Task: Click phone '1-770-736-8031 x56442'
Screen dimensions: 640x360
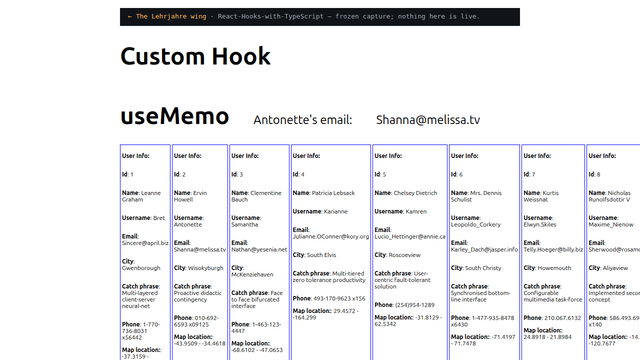Action: (141, 331)
